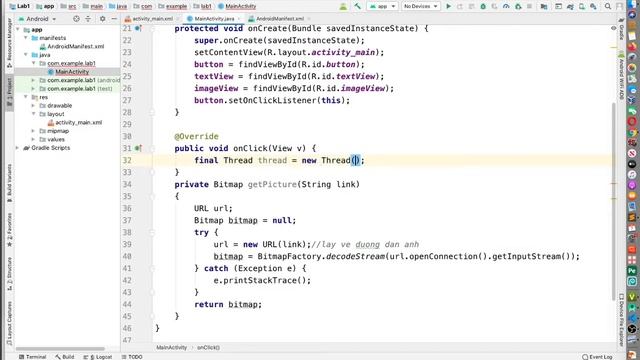Viewport: 640px width, 360px height.
Task: Open the Build tool window tab
Action: tap(65, 357)
